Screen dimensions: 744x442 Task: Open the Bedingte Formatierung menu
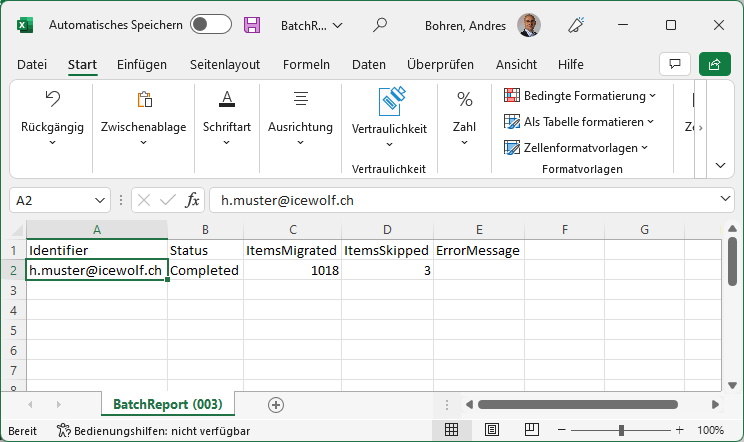click(x=579, y=96)
